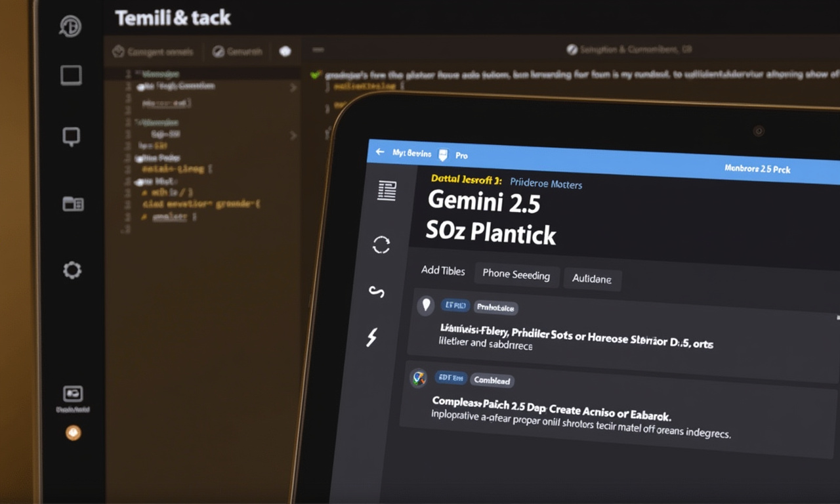Click the S-curve icon in tablet sidebar
The width and height of the screenshot is (840, 504).
tap(377, 292)
